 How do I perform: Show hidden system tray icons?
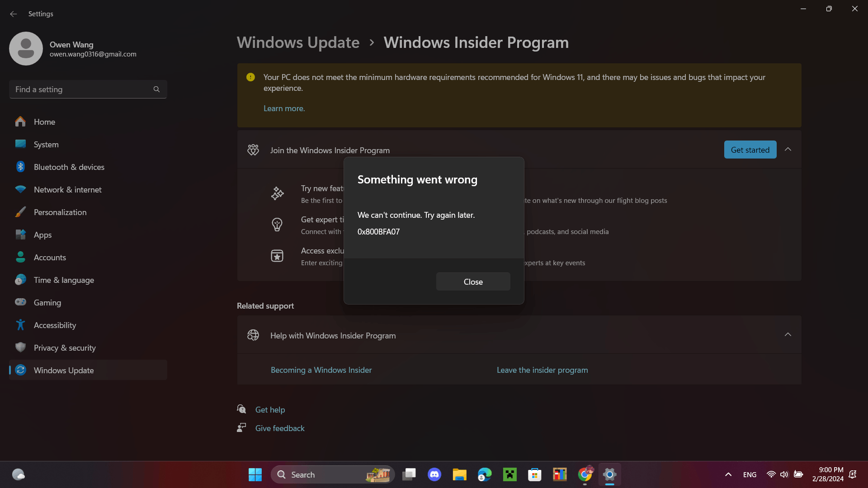pos(728,474)
